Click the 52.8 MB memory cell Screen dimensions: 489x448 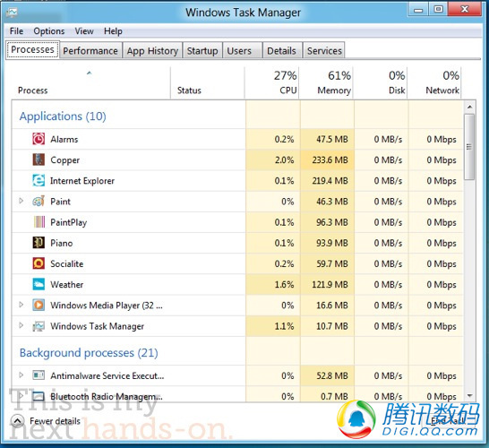[328, 375]
